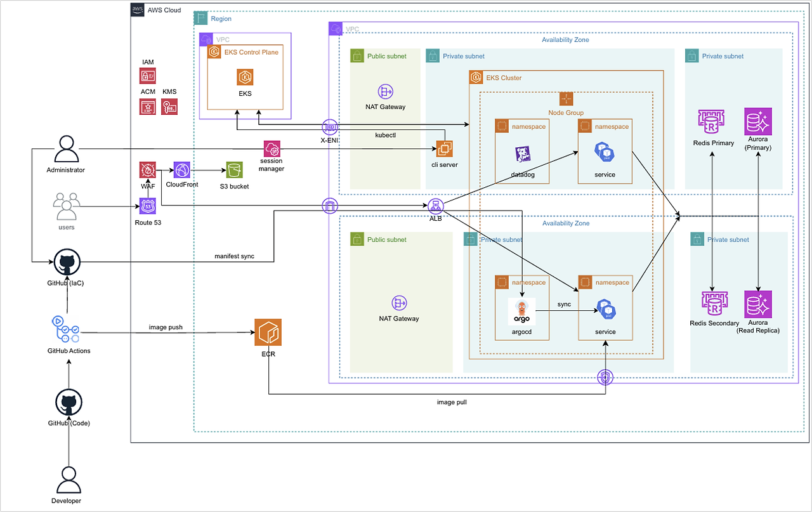The height and width of the screenshot is (512, 812).
Task: Select the ALB load balancer icon
Action: click(x=435, y=206)
